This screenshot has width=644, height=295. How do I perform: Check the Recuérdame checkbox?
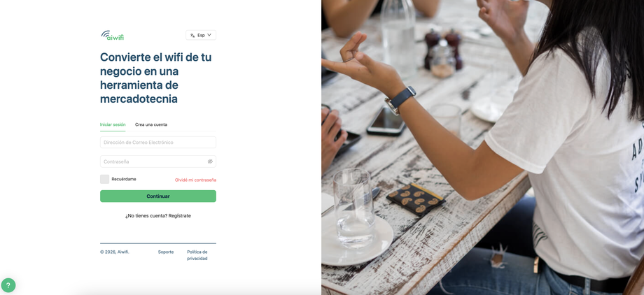click(104, 179)
